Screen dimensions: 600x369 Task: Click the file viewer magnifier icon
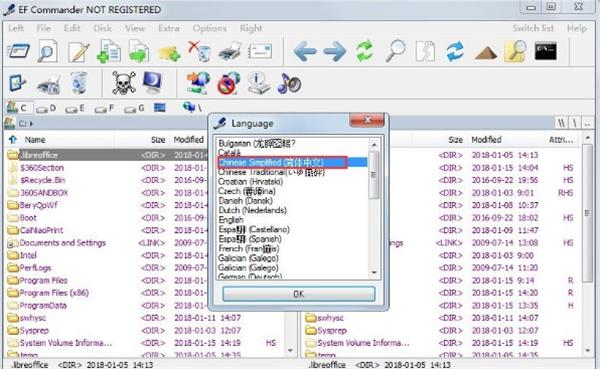coord(48,51)
